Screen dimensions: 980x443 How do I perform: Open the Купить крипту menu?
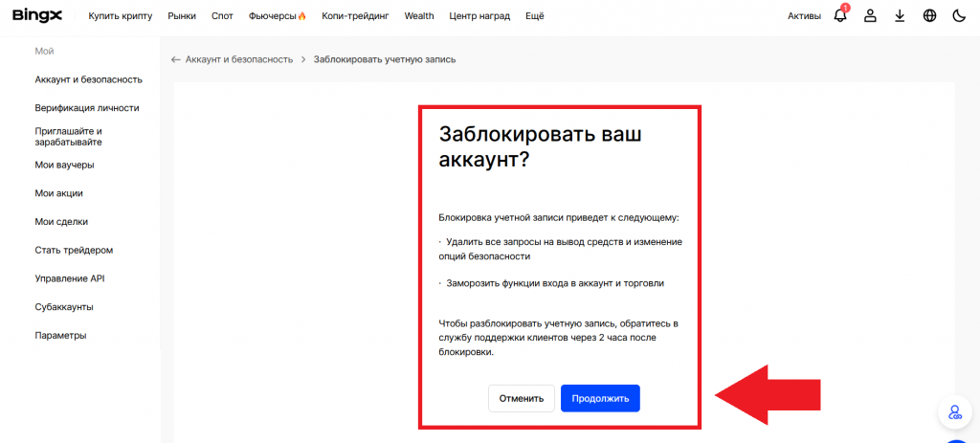click(121, 16)
